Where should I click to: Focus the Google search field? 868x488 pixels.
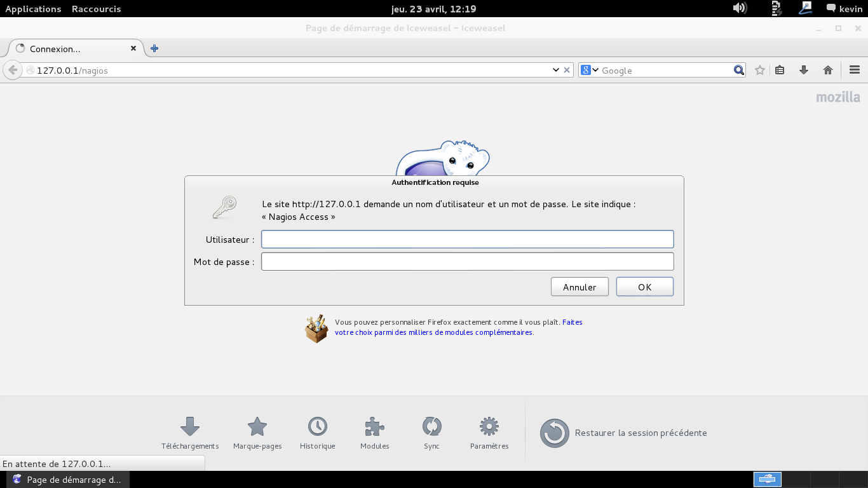point(666,71)
